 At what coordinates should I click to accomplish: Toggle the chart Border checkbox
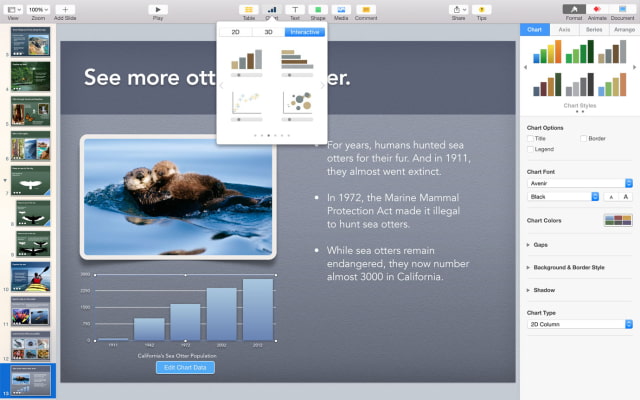pyautogui.click(x=584, y=139)
